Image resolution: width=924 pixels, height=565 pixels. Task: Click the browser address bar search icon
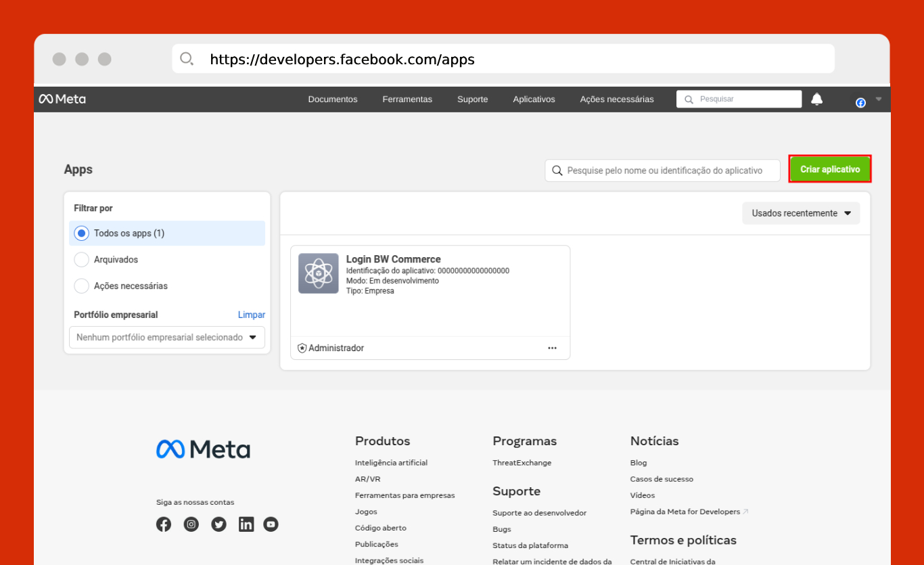pos(187,59)
